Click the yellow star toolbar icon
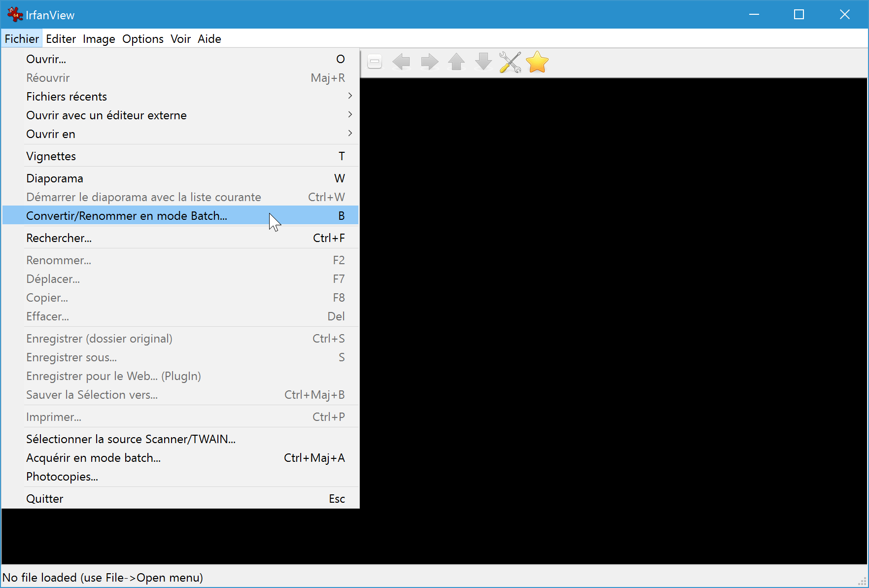This screenshot has width=869, height=588. pos(537,62)
